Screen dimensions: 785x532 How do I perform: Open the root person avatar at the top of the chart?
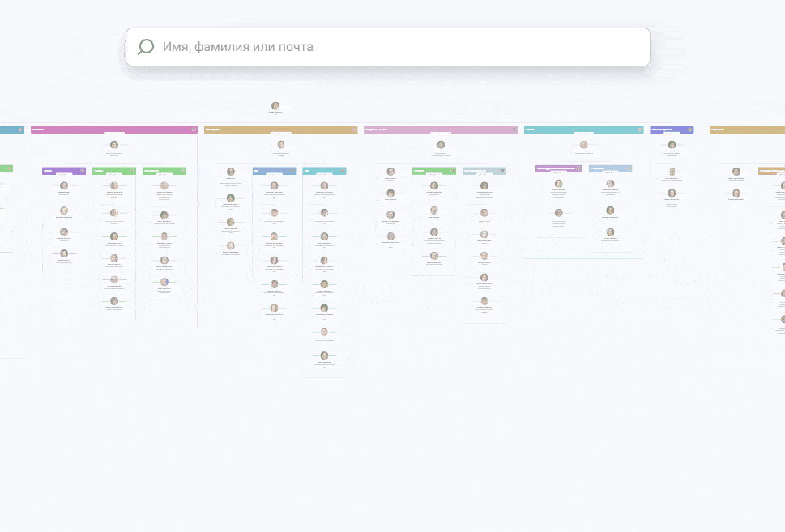(x=275, y=106)
